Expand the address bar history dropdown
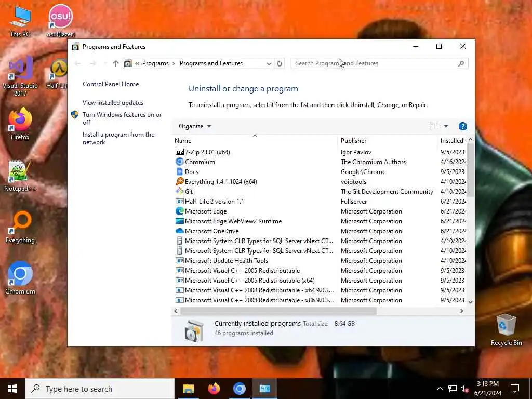532x399 pixels. [269, 63]
